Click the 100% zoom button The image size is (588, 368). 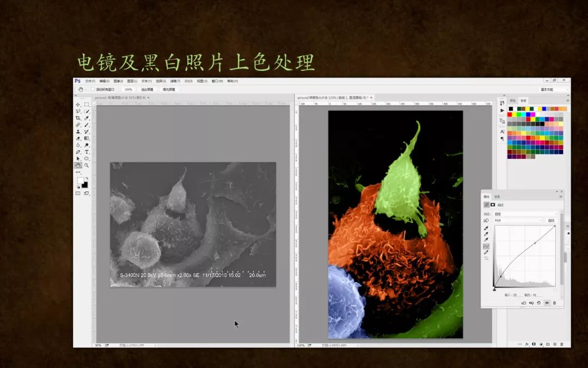tap(128, 89)
